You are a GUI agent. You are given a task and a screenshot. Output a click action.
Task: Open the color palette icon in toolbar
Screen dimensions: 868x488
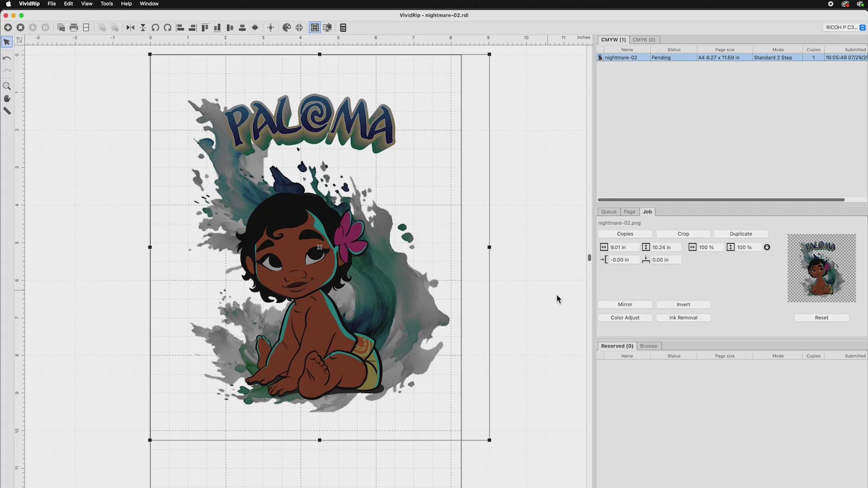(287, 27)
